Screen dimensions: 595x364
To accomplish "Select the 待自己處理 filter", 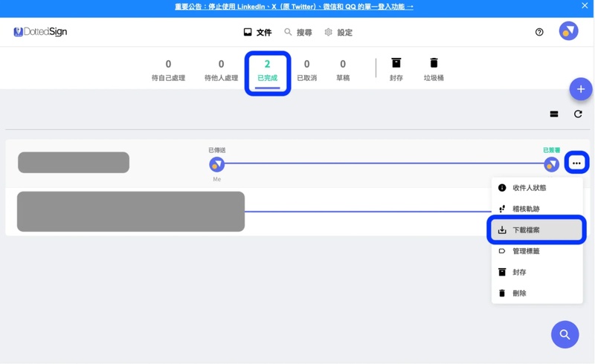I will click(168, 71).
